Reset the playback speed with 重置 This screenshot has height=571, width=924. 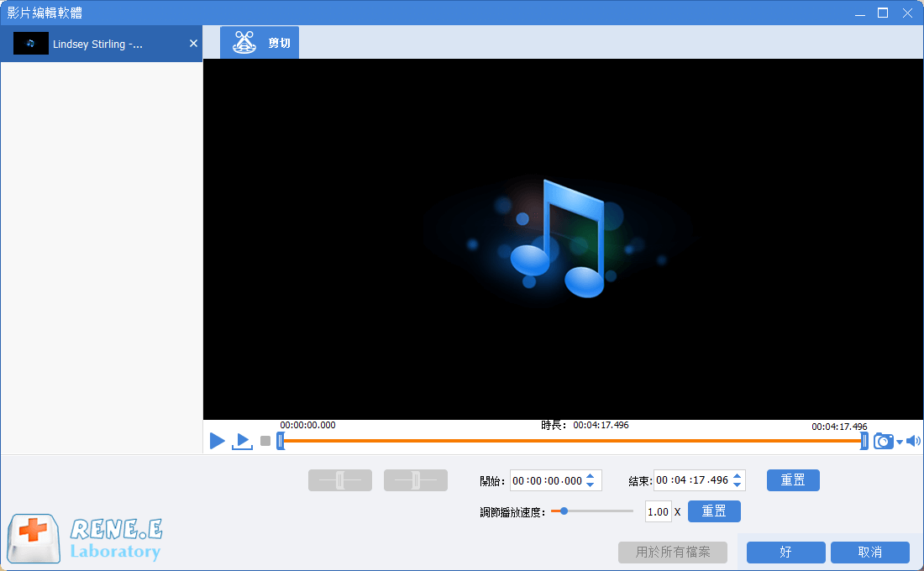pos(714,511)
